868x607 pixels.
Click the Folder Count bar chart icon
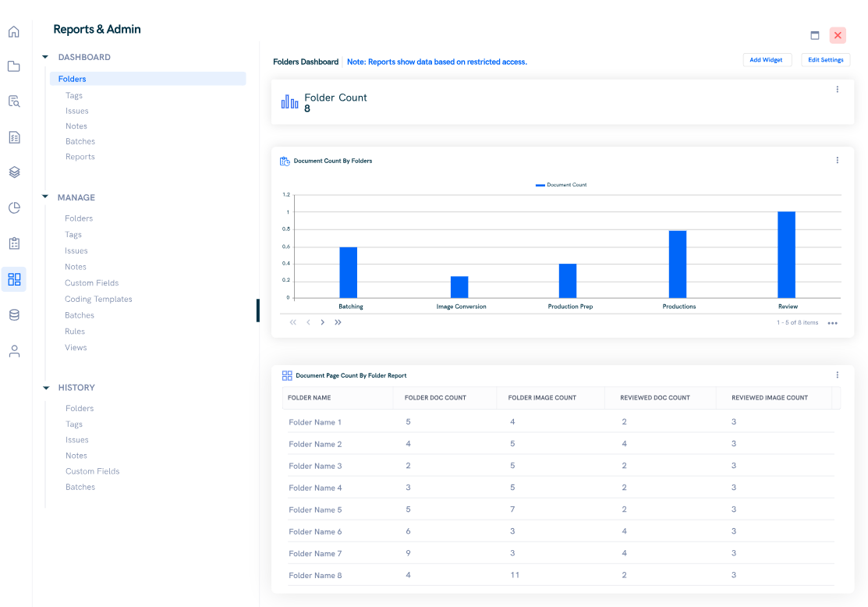[x=289, y=102]
